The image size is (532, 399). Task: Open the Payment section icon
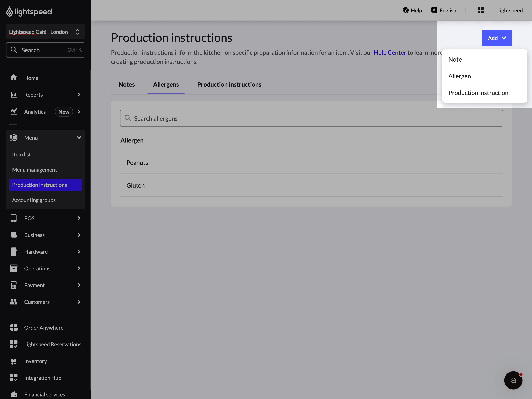point(14,285)
